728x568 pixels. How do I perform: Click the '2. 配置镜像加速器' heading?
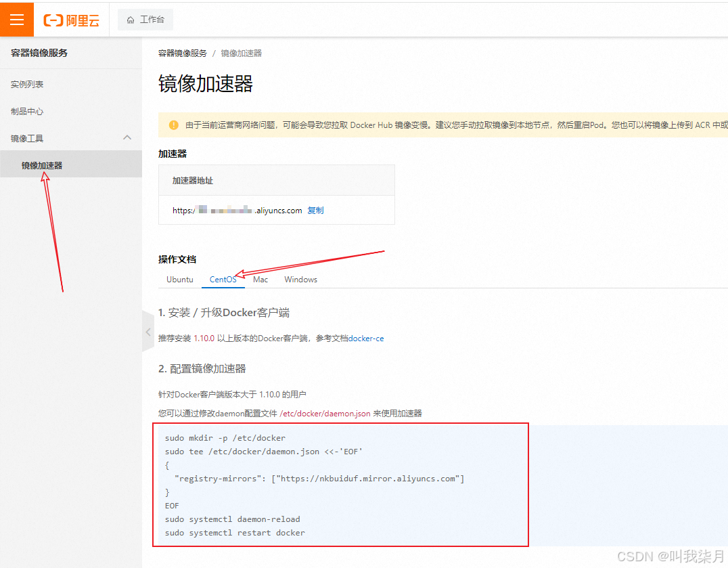(202, 369)
